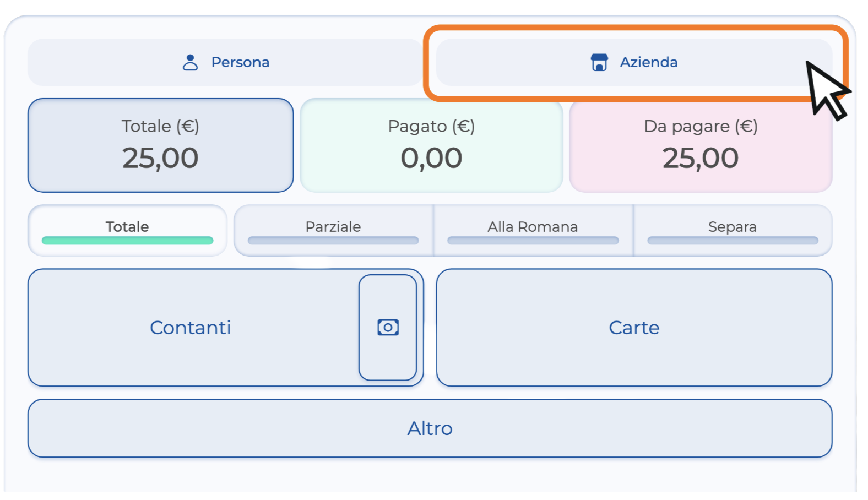Pay with Contanti

191,328
